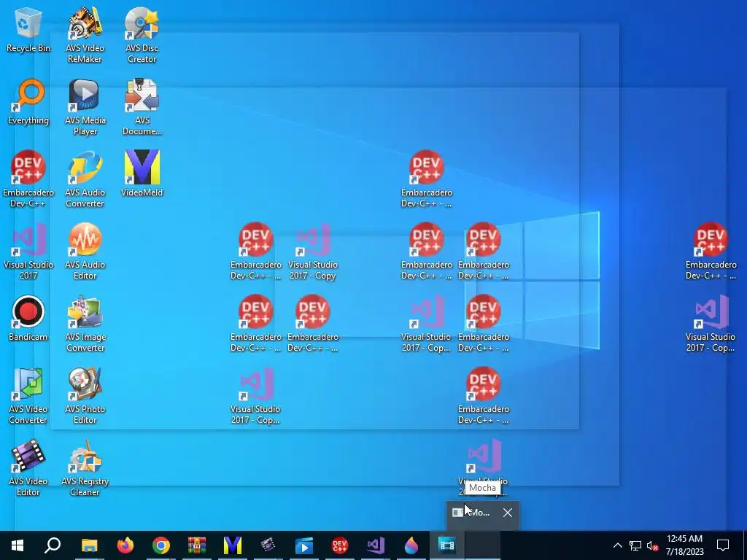Click the active Mocha film taskbar button
The width and height of the screenshot is (747, 560).
[x=447, y=545]
